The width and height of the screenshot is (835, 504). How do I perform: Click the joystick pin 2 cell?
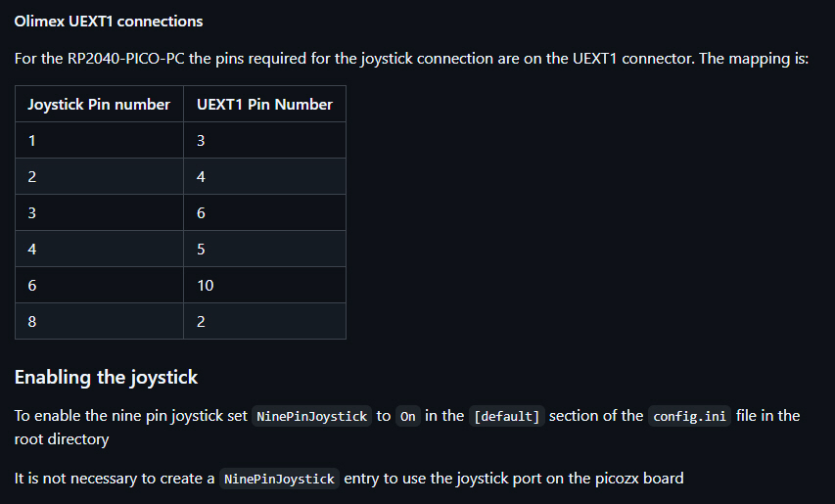coord(99,176)
